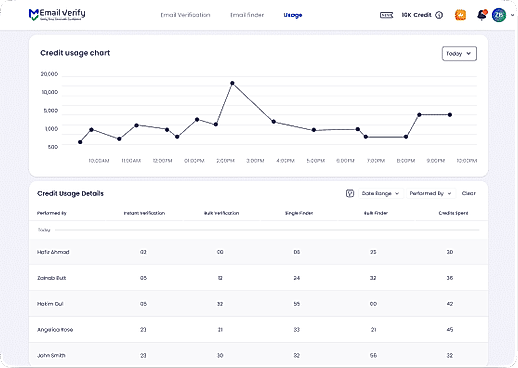Switch to the Email Finder tab

[247, 15]
